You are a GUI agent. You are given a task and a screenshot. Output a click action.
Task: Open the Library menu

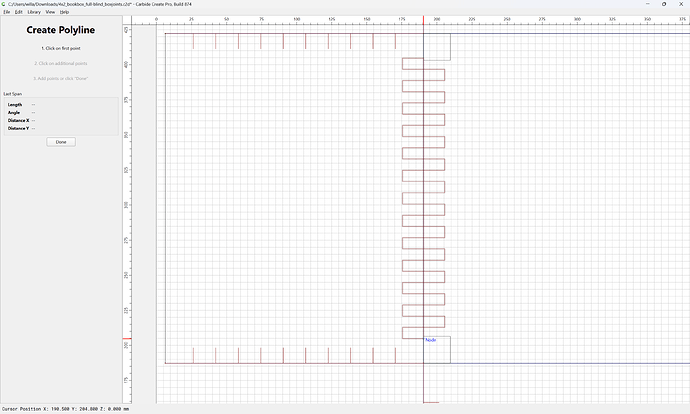click(x=34, y=12)
